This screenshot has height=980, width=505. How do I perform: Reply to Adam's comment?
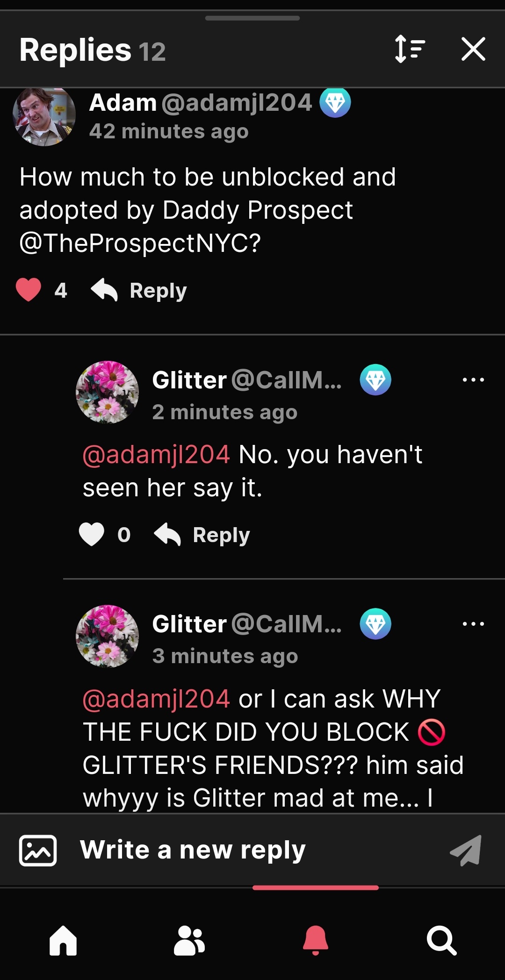(x=139, y=290)
